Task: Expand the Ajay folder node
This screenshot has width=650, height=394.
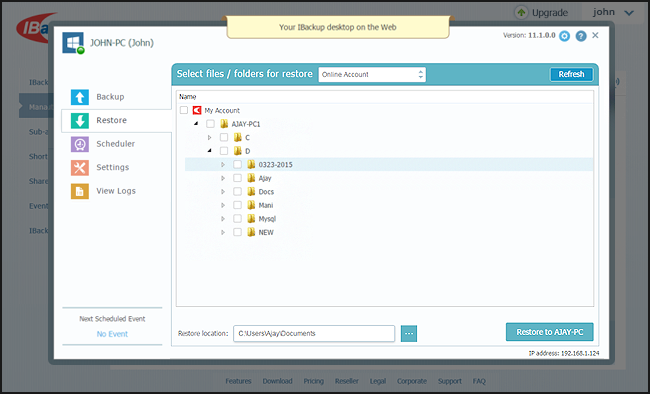Action: 223,178
